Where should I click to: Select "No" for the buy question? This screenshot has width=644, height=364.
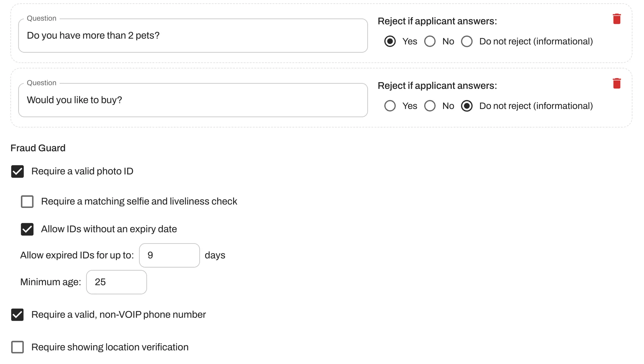click(430, 106)
